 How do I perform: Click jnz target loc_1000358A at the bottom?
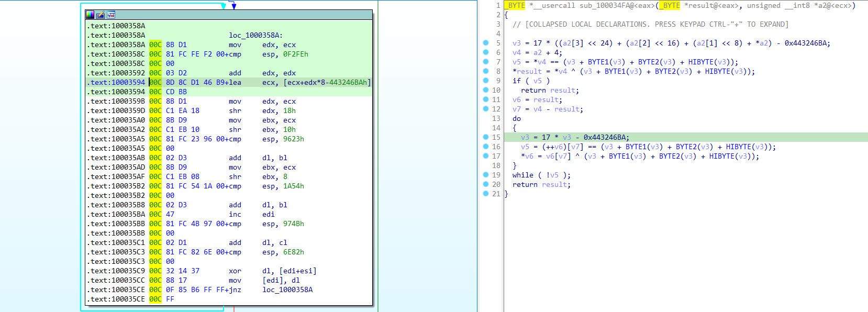click(x=287, y=289)
